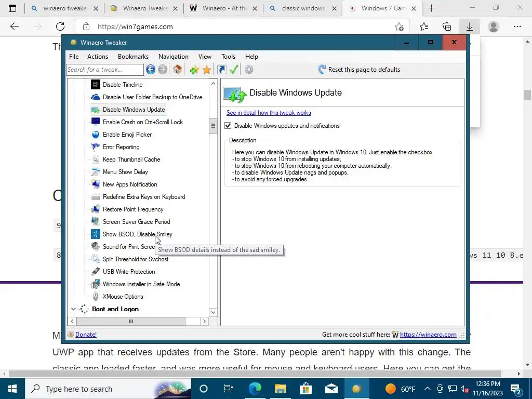The width and height of the screenshot is (532, 399).
Task: Click the green plus add bookmark icon
Action: tap(194, 70)
